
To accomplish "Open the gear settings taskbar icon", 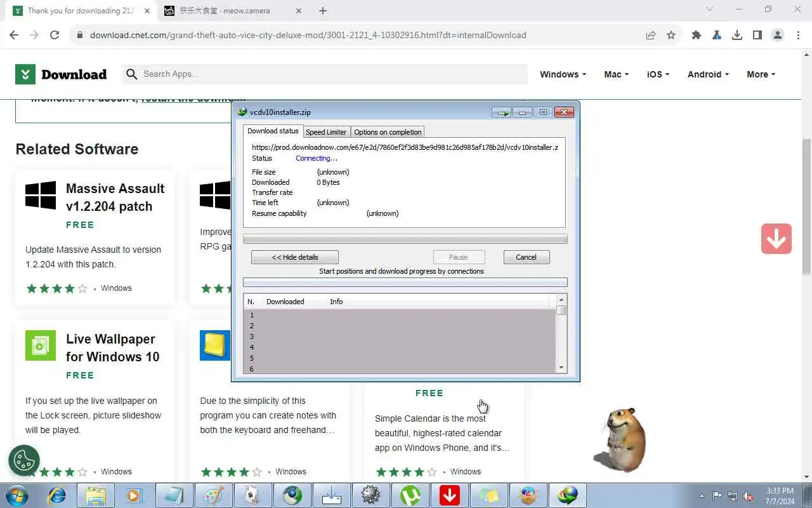I will pos(371,495).
